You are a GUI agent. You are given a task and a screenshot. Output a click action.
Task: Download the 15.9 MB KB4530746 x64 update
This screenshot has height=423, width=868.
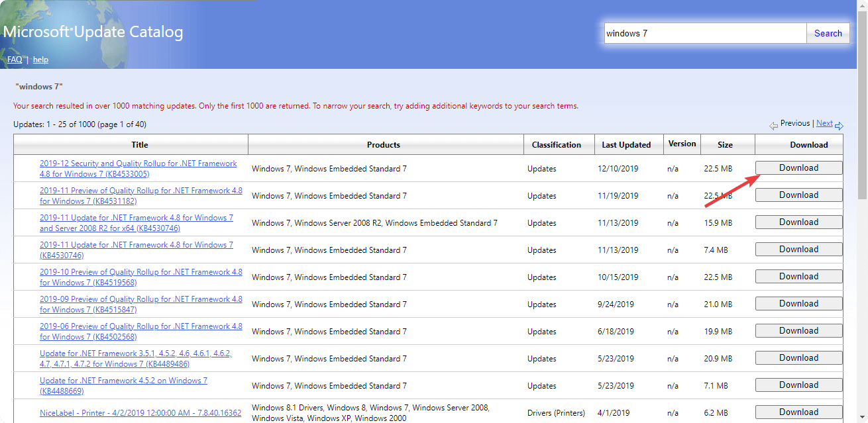(x=799, y=222)
